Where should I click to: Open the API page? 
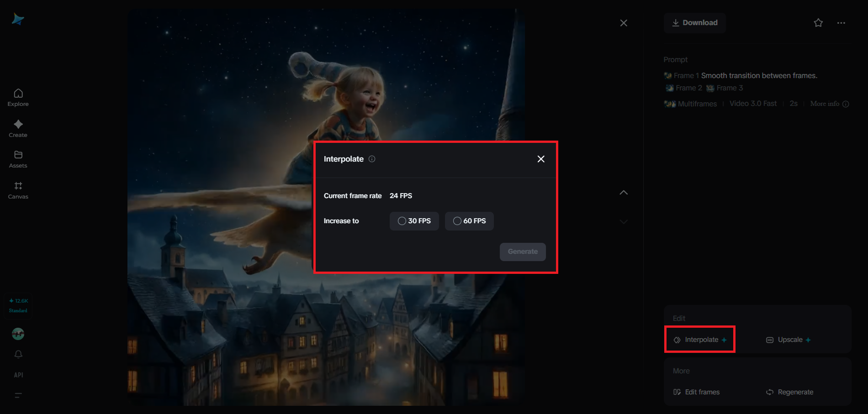(x=18, y=375)
